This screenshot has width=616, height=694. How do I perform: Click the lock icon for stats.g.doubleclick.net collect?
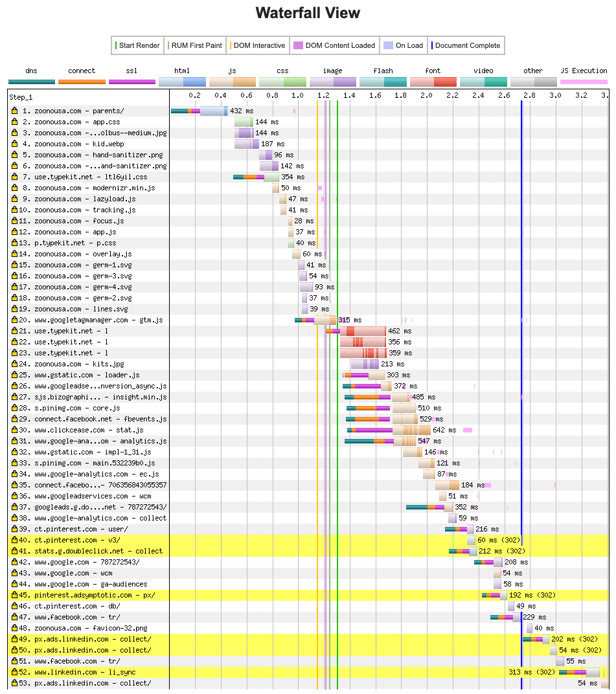(x=15, y=551)
